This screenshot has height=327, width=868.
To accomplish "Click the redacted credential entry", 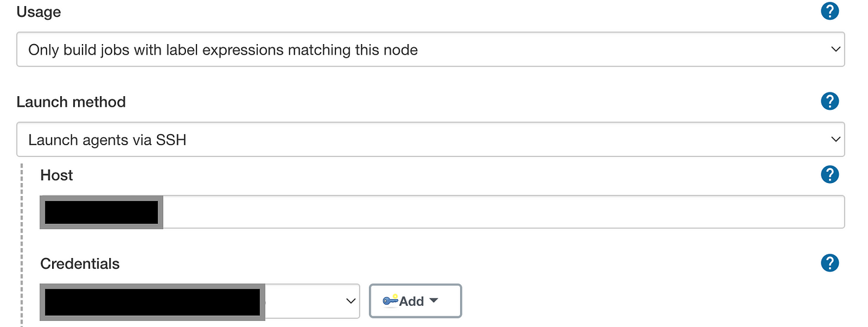I will click(153, 302).
